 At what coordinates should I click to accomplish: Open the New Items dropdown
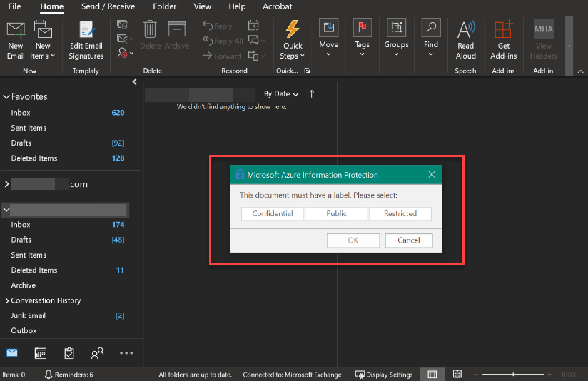(42, 41)
